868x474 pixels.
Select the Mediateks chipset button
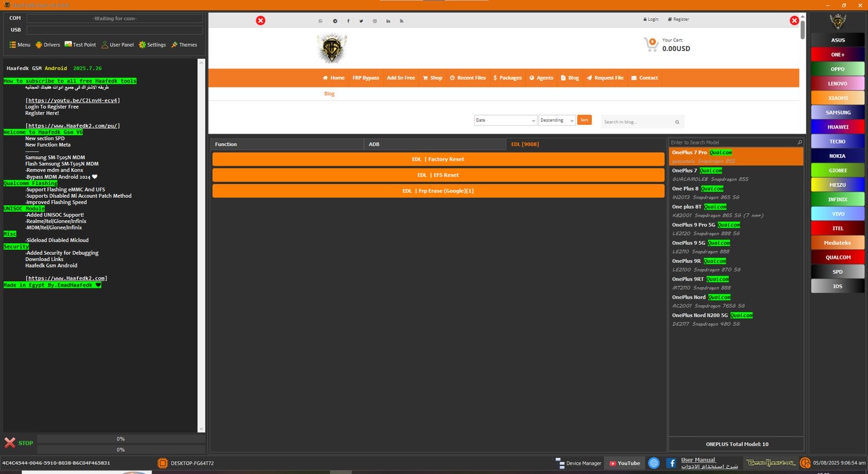pyautogui.click(x=838, y=243)
